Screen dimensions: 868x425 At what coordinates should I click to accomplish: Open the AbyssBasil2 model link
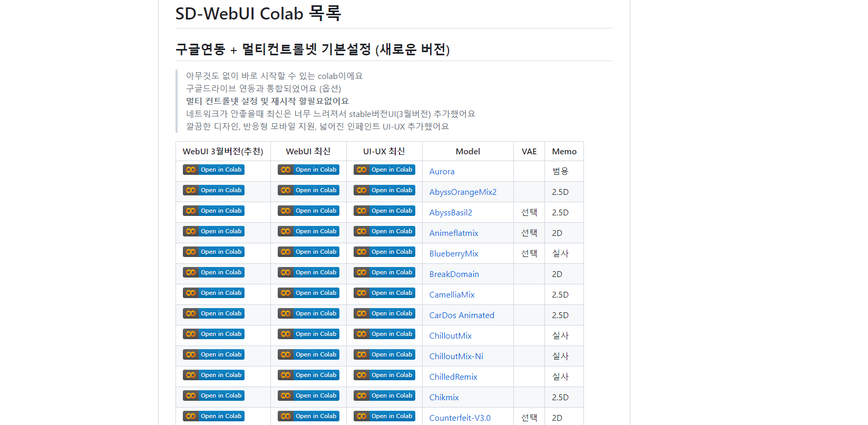(451, 212)
